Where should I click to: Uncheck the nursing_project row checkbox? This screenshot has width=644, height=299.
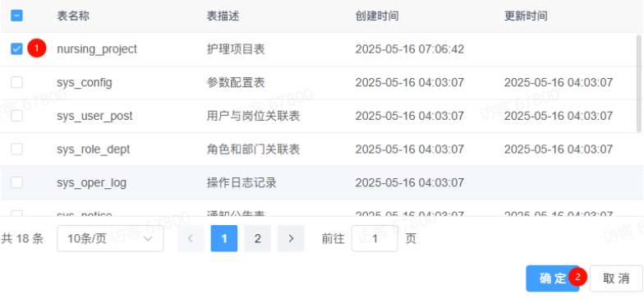pos(16,49)
